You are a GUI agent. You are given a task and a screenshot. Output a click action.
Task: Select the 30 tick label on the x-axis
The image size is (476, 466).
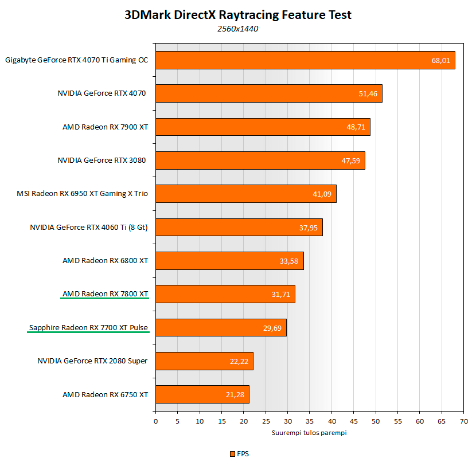point(288,421)
